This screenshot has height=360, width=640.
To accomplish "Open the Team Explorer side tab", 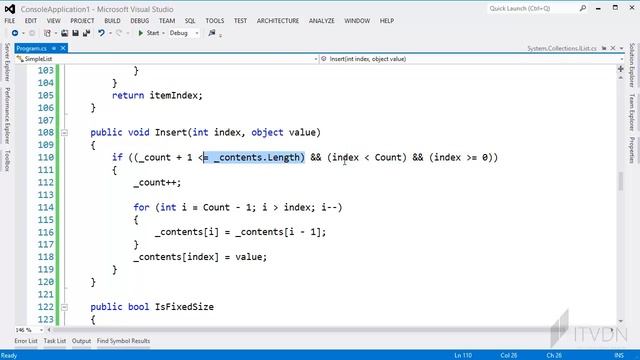I will point(632,112).
